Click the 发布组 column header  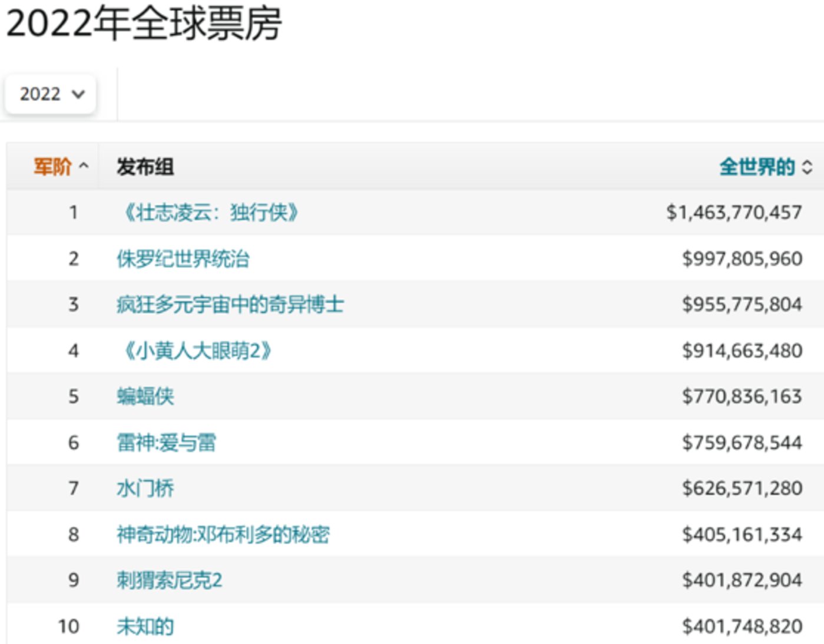pyautogui.click(x=145, y=167)
